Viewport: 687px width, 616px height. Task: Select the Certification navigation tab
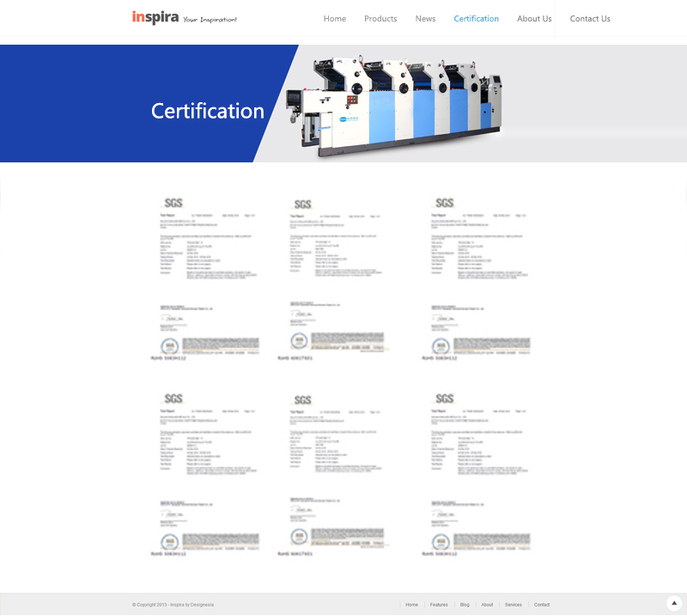(x=476, y=19)
